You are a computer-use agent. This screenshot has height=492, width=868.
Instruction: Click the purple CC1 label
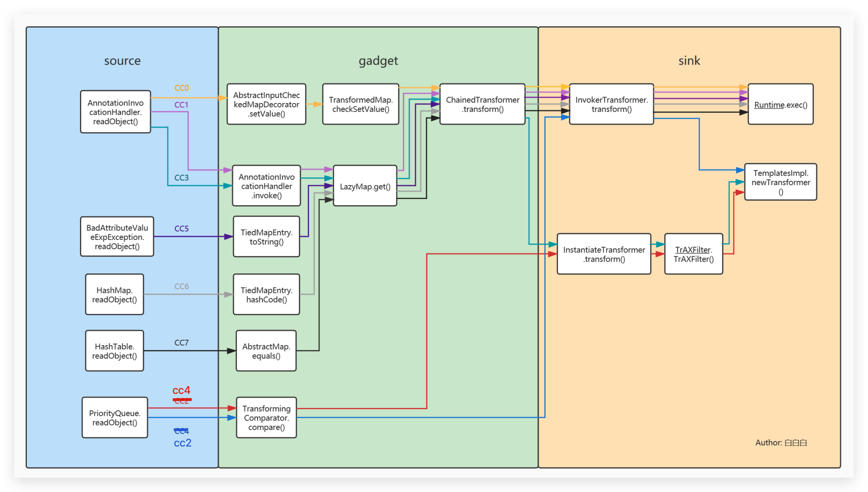(x=181, y=105)
